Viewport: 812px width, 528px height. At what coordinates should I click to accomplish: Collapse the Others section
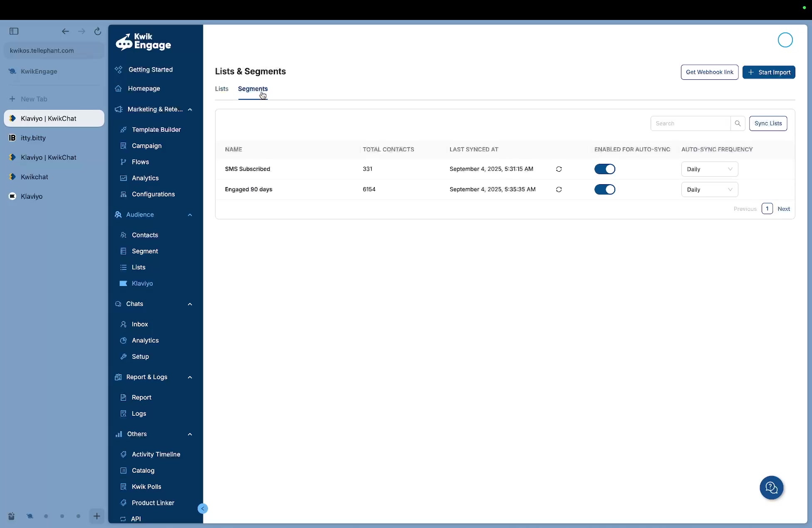tap(190, 434)
